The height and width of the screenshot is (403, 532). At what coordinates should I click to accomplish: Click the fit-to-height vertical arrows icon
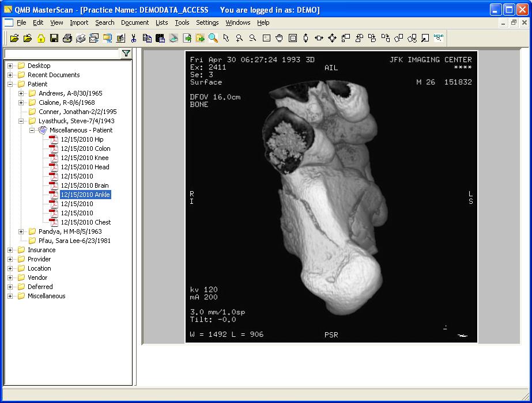point(305,39)
